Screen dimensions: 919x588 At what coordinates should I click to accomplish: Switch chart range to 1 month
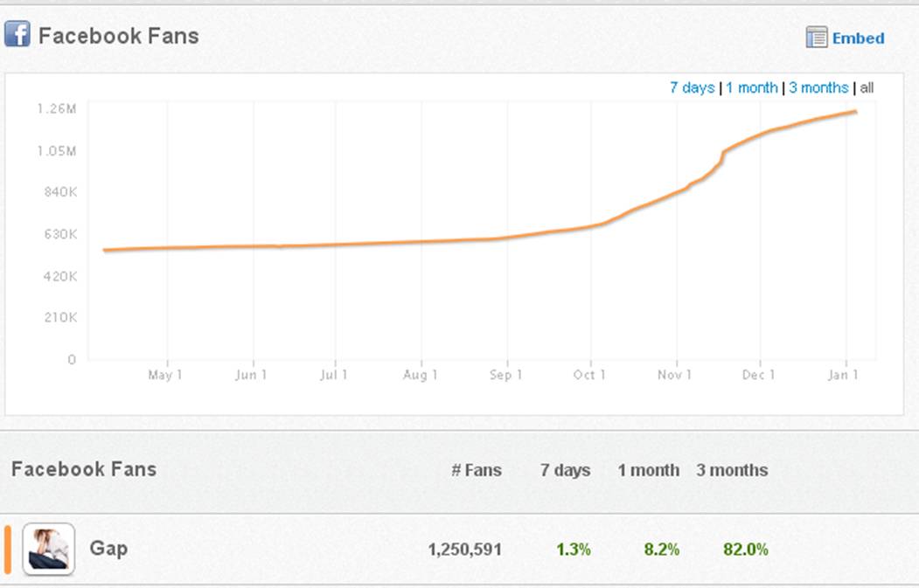(x=751, y=87)
